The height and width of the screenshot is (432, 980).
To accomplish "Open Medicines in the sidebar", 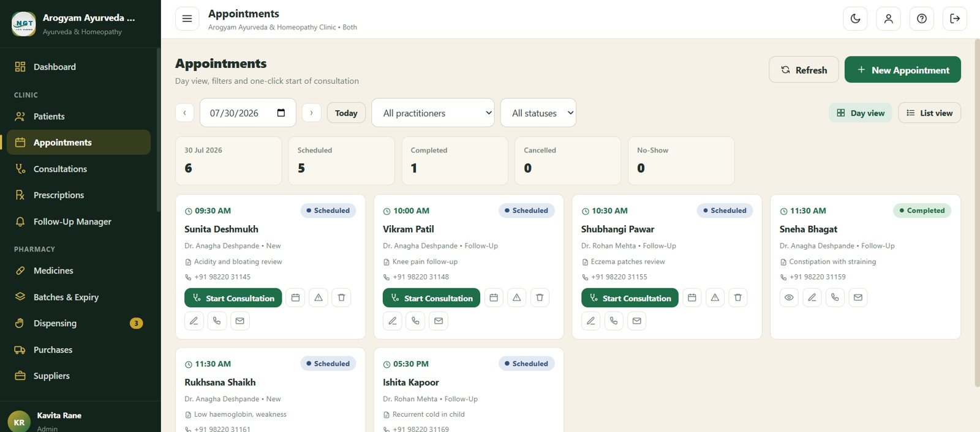I will (78, 270).
